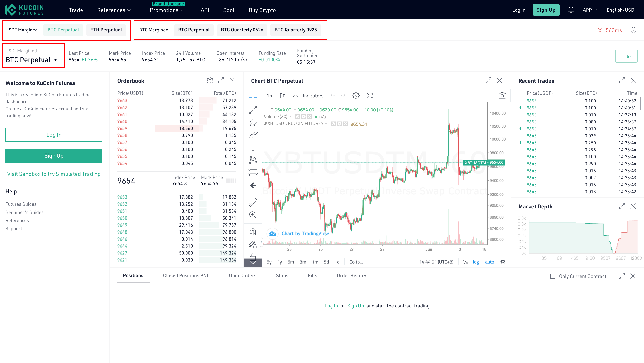Click the Visit Sandbox simulated trading link
This screenshot has width=644, height=363.
click(54, 174)
